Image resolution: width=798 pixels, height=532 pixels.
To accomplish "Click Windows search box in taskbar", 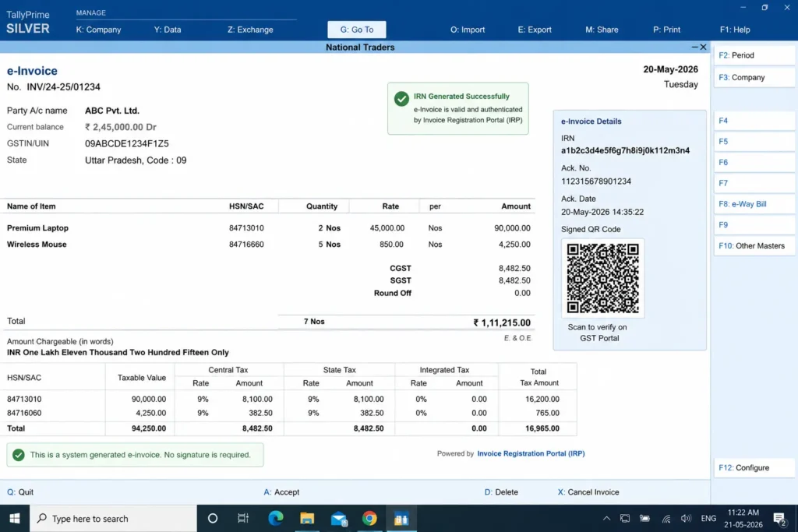I will 113,518.
